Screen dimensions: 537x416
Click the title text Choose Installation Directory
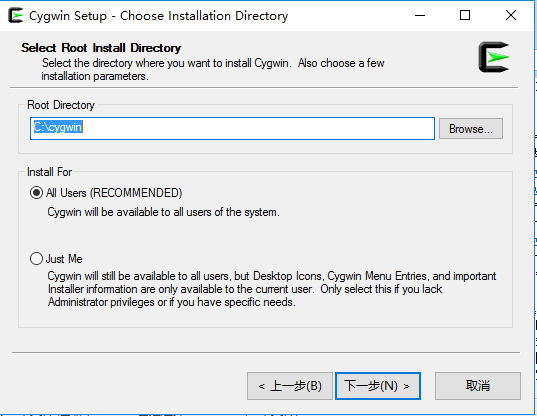204,16
